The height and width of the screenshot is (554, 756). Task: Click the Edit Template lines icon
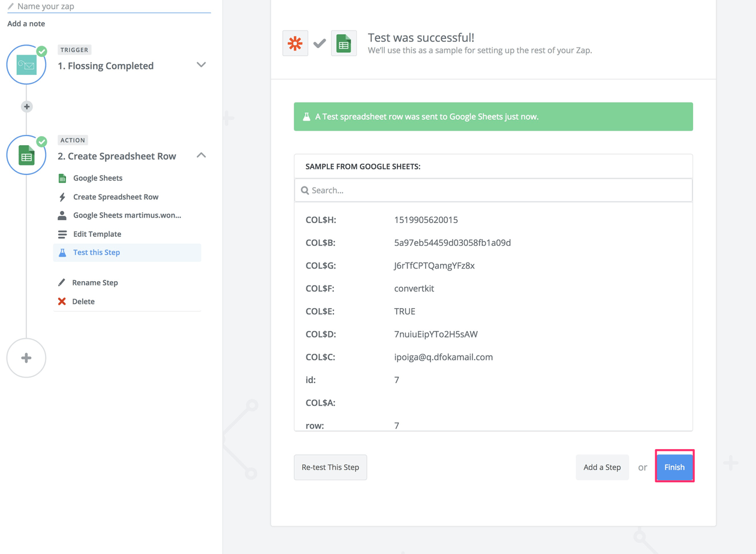(x=62, y=234)
